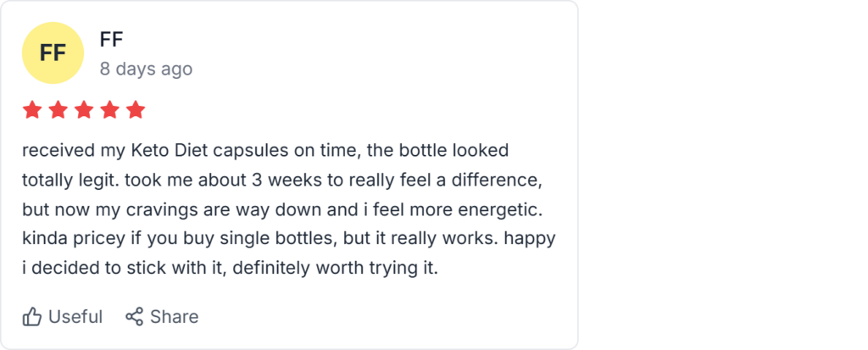Image resolution: width=868 pixels, height=350 pixels.
Task: Click the first red rating star
Action: (x=32, y=110)
